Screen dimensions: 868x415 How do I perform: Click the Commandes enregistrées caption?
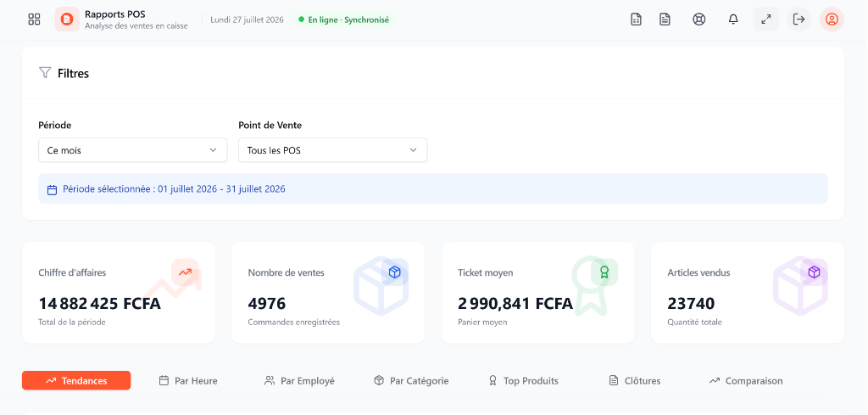(294, 322)
